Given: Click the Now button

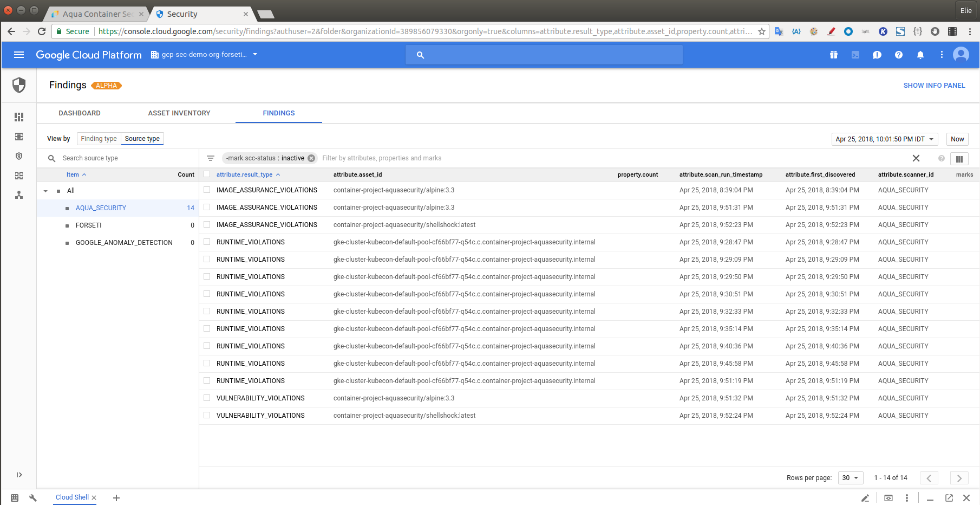Looking at the screenshot, I should pos(957,139).
